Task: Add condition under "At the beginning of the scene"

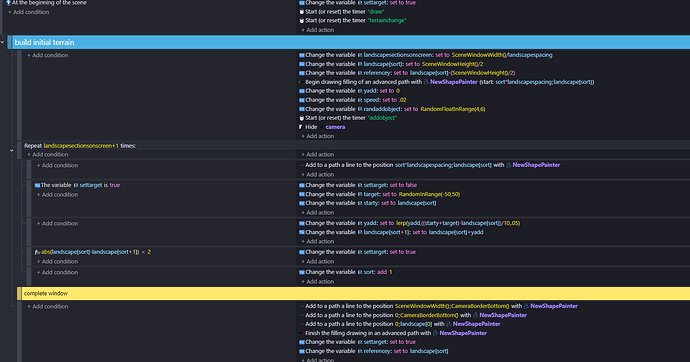Action: click(x=29, y=12)
